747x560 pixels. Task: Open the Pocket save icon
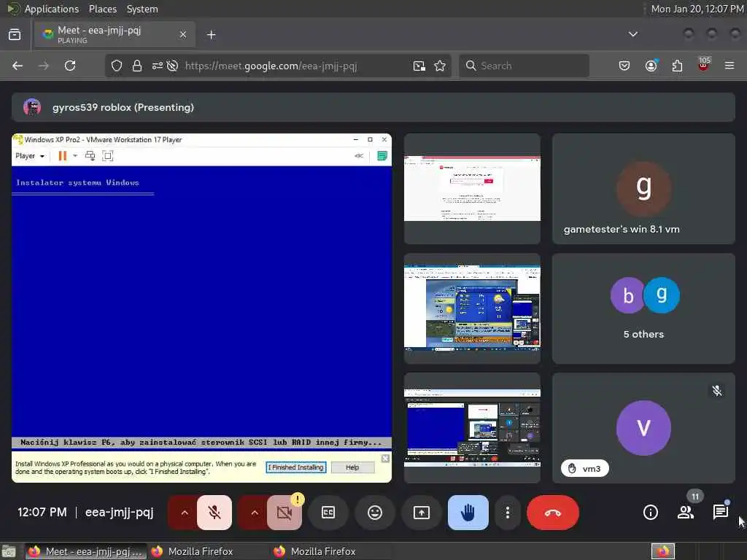tap(624, 66)
